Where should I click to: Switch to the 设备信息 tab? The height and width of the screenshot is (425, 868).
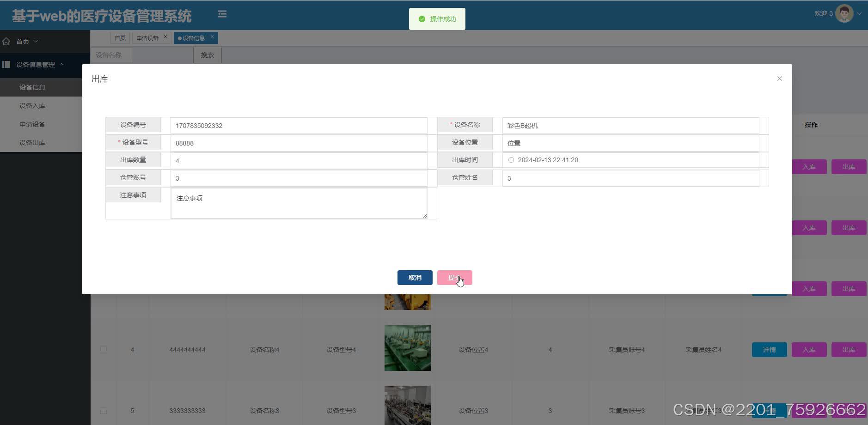pyautogui.click(x=194, y=38)
